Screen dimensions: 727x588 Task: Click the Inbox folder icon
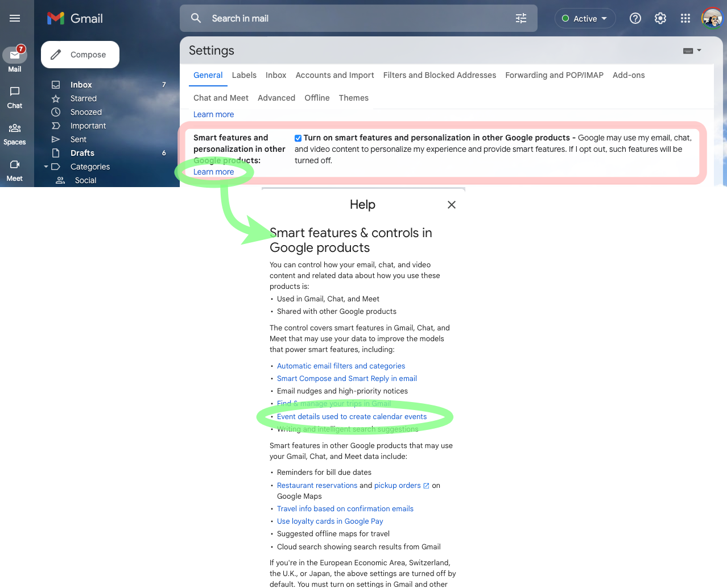(x=56, y=85)
